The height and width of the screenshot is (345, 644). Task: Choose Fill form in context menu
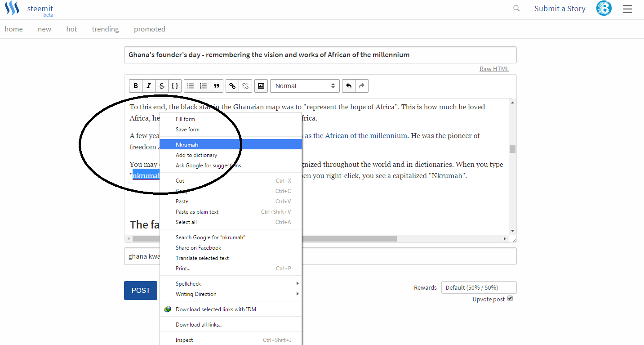point(231,119)
